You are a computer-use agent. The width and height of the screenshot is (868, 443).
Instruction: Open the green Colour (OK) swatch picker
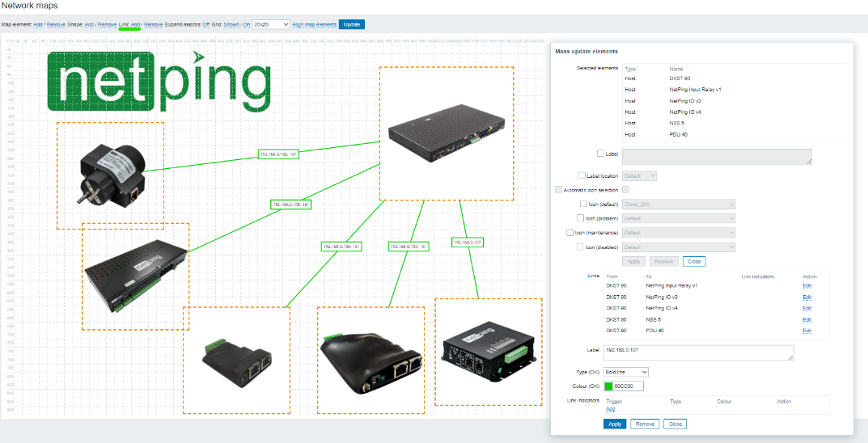pyautogui.click(x=608, y=386)
